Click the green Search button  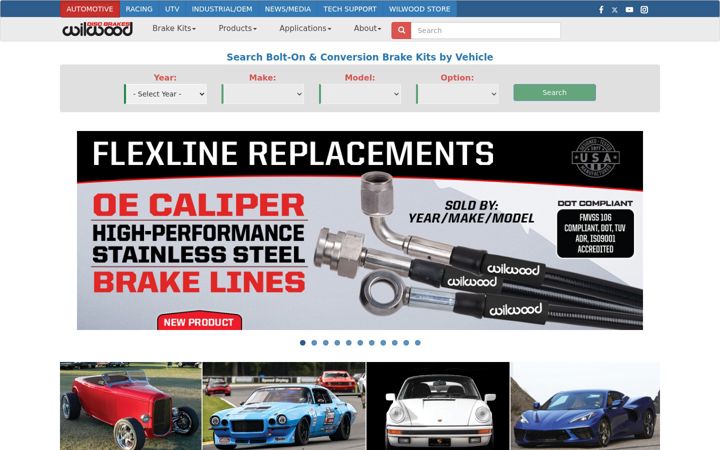coord(554,92)
